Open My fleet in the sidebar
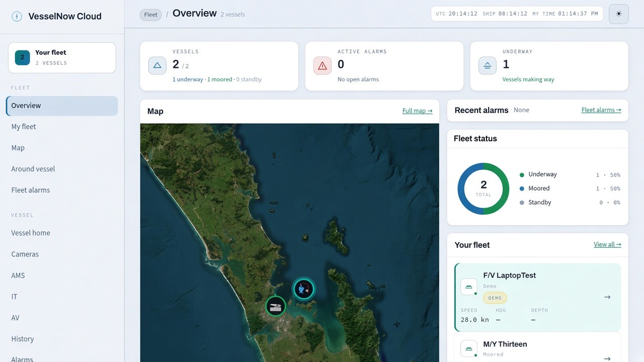The image size is (644, 362). pyautogui.click(x=62, y=127)
